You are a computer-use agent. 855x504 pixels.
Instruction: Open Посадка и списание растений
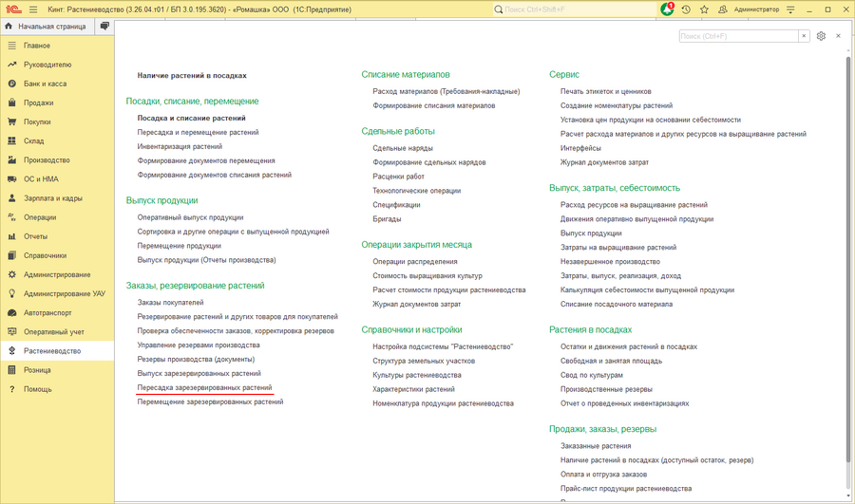[191, 119]
